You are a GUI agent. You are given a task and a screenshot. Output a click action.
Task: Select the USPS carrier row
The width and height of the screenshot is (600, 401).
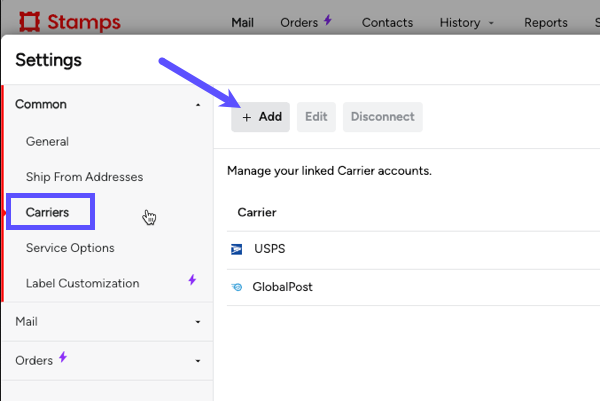click(x=413, y=249)
